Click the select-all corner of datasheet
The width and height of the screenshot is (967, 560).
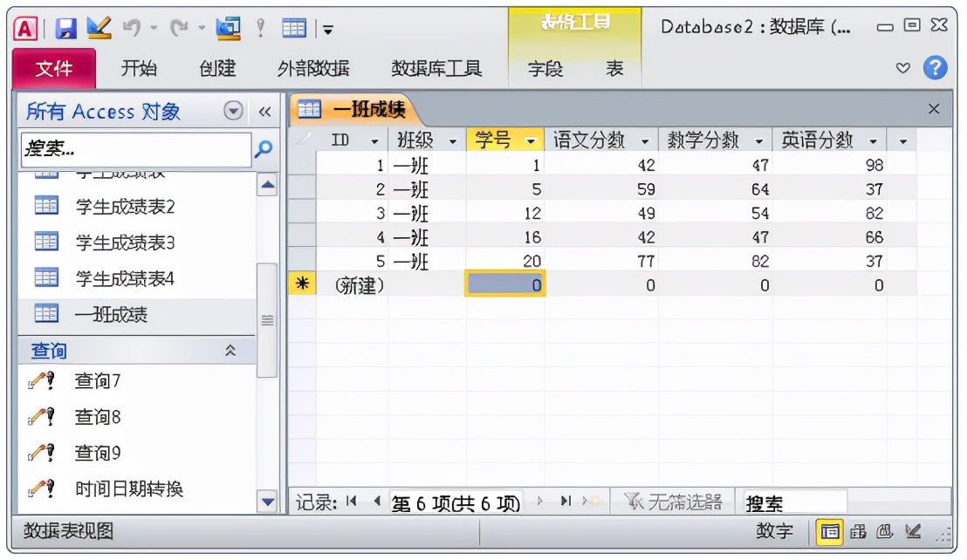pos(302,140)
